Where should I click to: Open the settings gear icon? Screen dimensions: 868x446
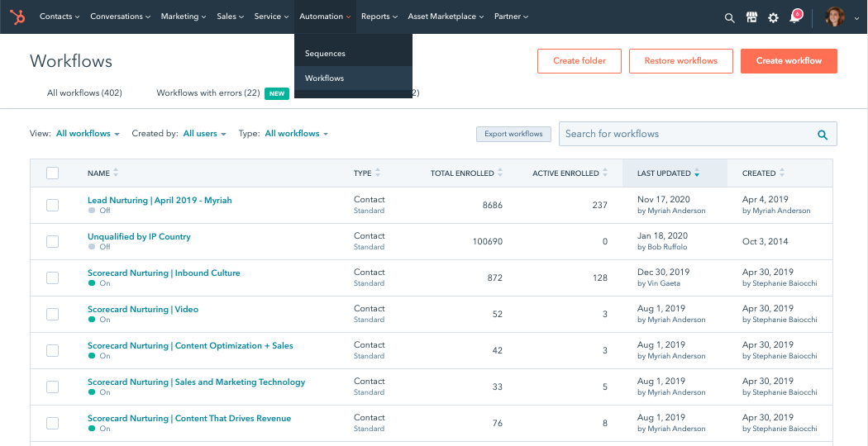coord(773,17)
